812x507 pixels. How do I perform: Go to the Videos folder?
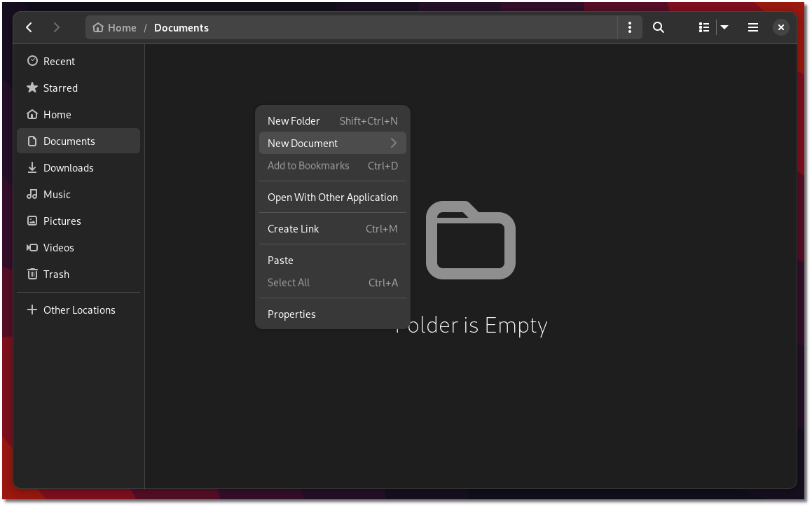pos(58,247)
